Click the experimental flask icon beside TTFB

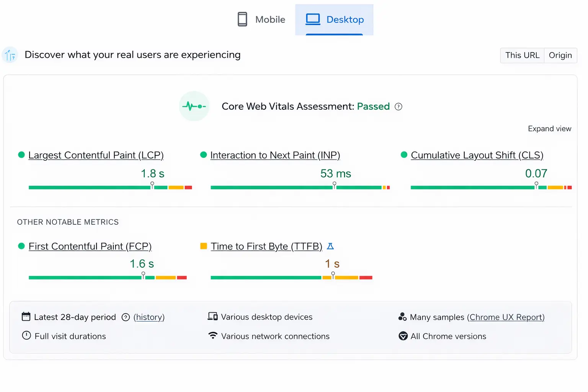click(330, 247)
